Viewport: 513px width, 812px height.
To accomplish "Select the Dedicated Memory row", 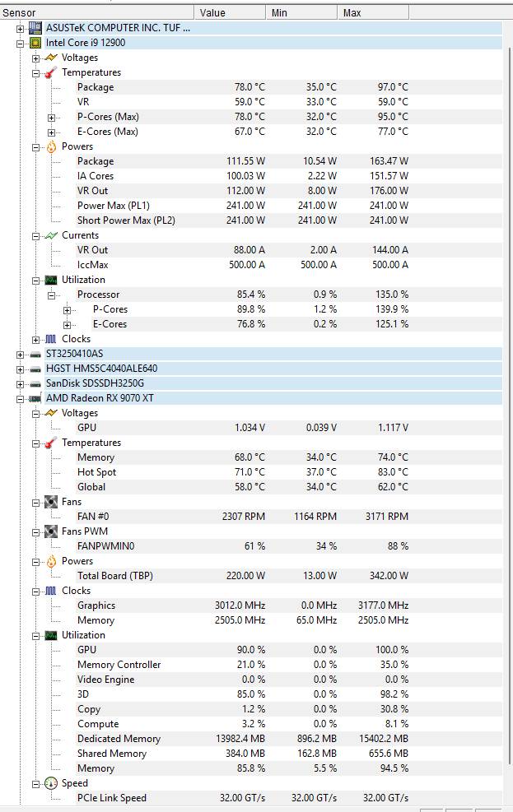I will (289, 739).
